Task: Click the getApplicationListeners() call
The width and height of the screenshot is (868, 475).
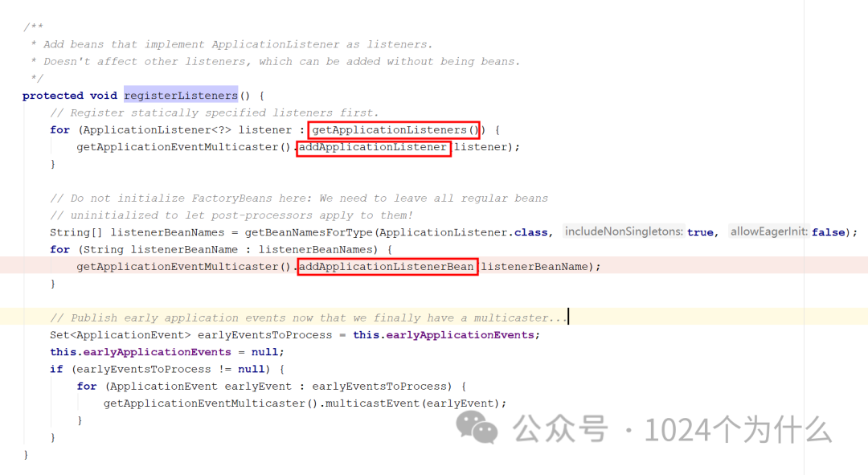Action: [x=395, y=130]
